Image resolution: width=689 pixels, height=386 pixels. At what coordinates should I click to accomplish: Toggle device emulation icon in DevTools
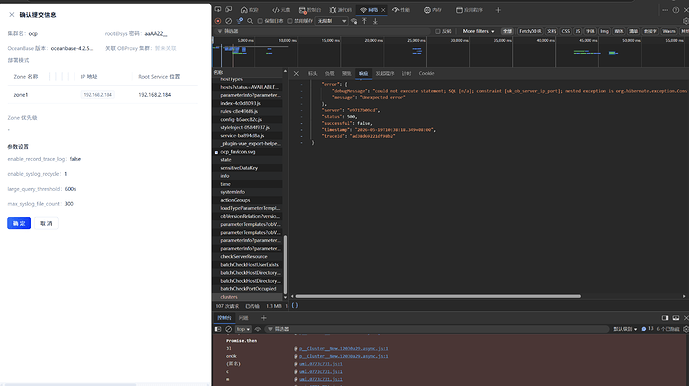(228, 10)
